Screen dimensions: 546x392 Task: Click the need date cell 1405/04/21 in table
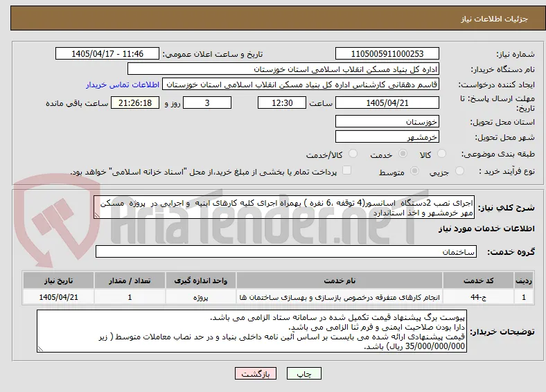58,297
